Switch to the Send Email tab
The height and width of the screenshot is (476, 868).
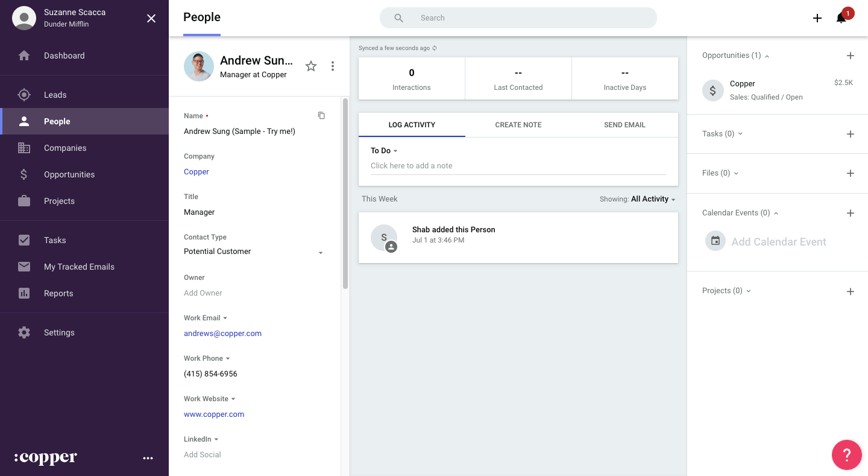[x=624, y=125]
